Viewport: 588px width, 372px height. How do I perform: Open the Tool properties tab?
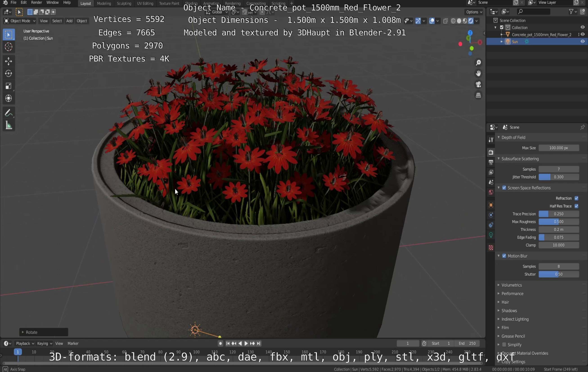click(491, 140)
